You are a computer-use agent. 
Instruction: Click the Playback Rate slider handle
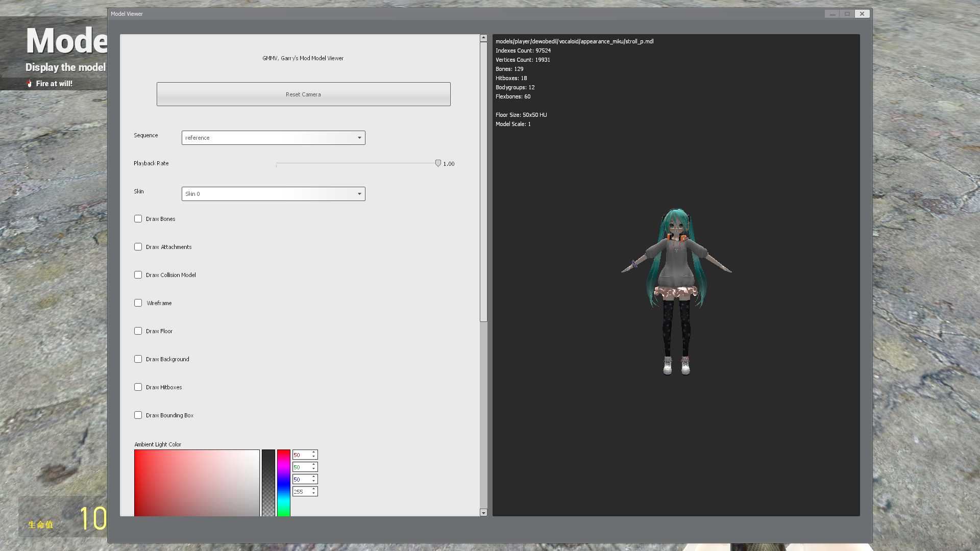pos(438,163)
